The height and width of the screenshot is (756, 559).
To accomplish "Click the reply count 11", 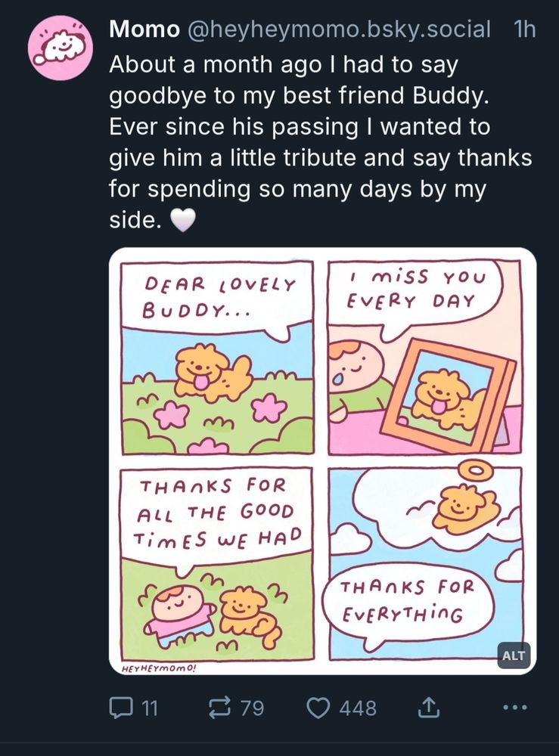I will (150, 708).
